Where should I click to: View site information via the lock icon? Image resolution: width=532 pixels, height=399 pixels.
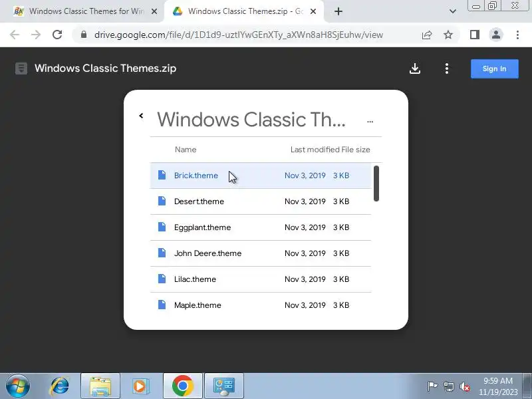84,35
